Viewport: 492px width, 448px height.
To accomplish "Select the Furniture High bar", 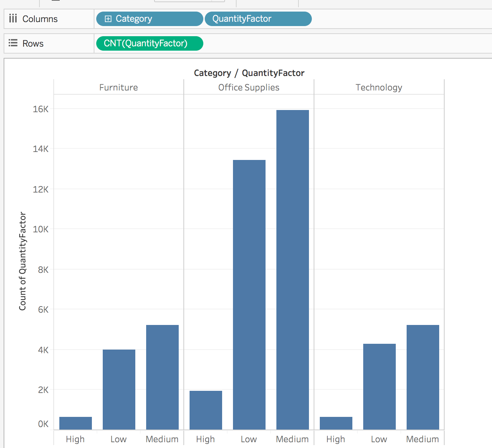I will point(75,423).
